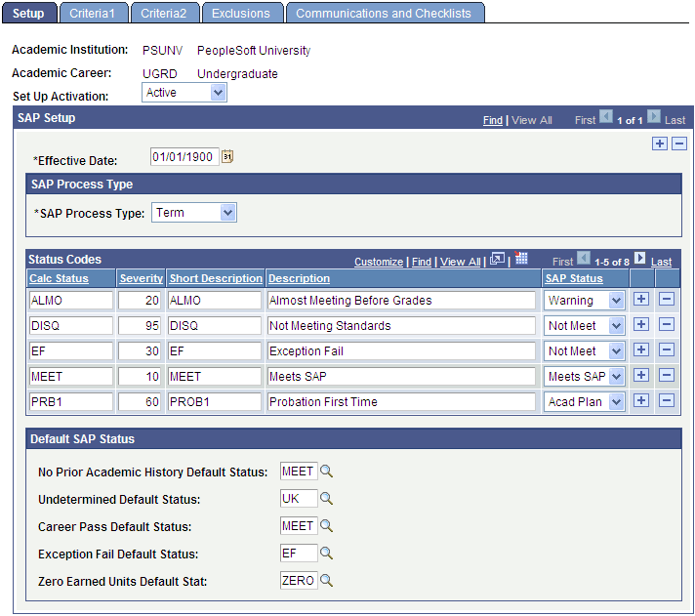Click the Zero Earned Units ZERO field
The image size is (695, 616).
click(299, 581)
